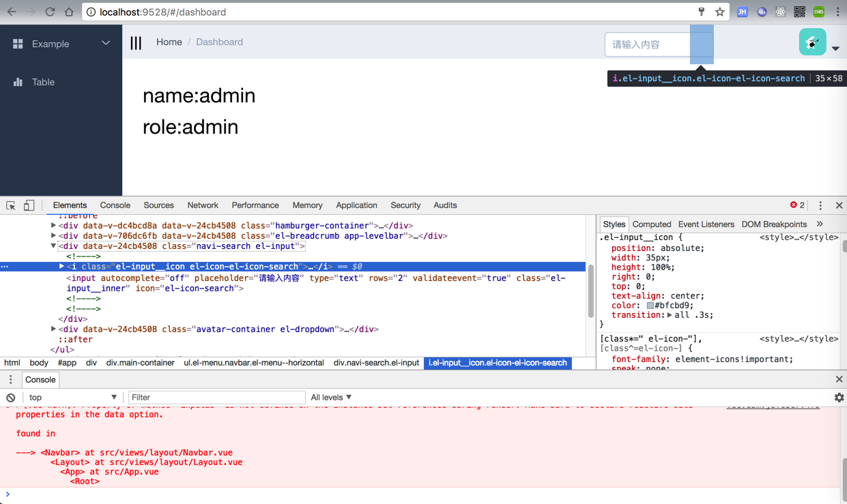Open the JH browser extension
Viewport: 847px width, 504px height.
[x=742, y=12]
